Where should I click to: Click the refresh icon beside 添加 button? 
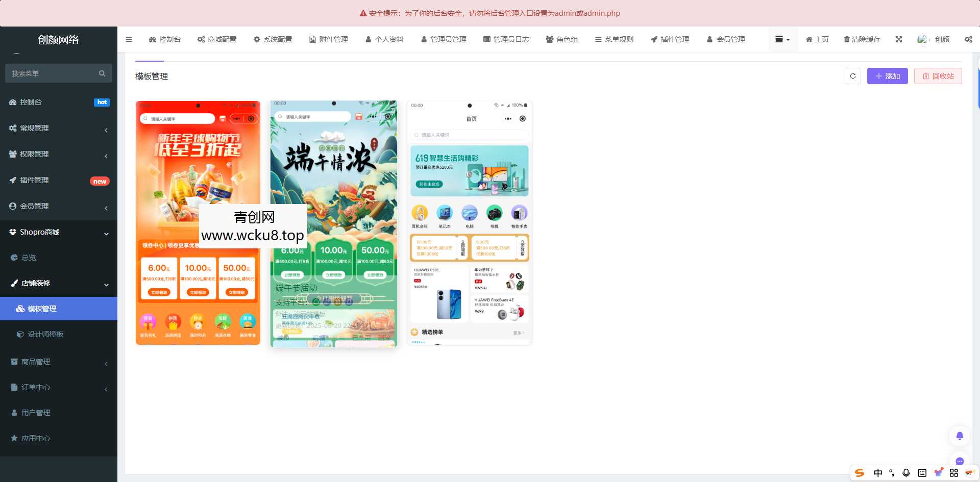(x=852, y=76)
